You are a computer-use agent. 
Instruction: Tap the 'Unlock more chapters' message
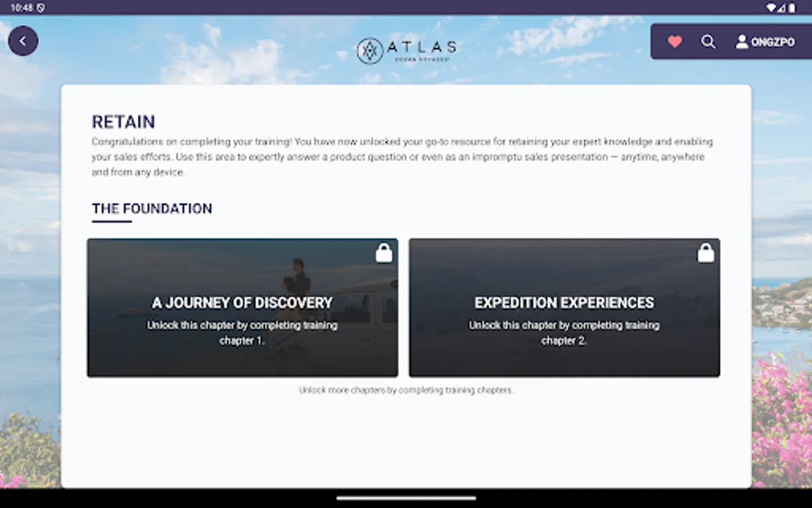[x=406, y=389]
